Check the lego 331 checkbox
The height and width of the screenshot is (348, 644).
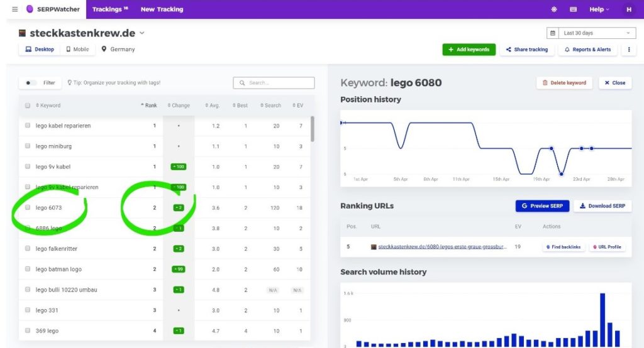pyautogui.click(x=28, y=310)
